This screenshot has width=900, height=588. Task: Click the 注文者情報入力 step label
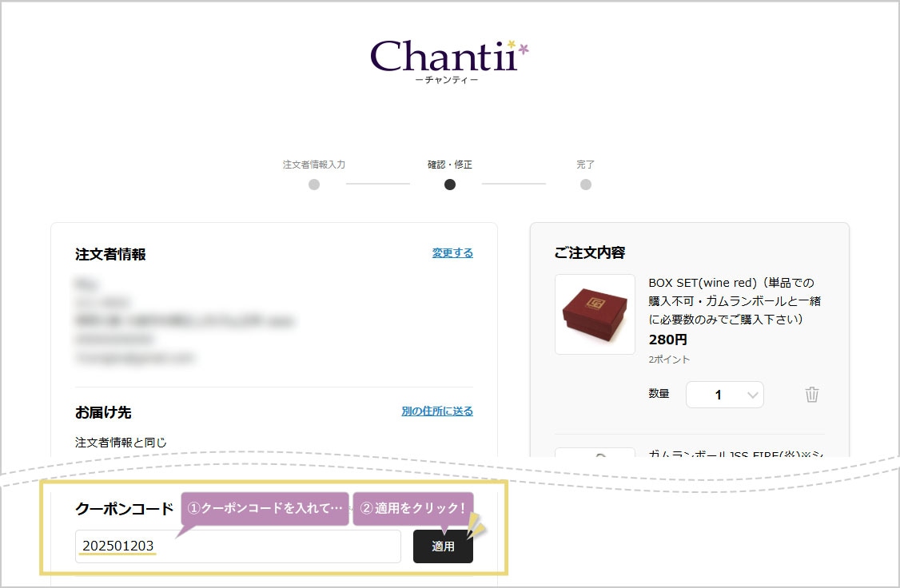click(314, 165)
